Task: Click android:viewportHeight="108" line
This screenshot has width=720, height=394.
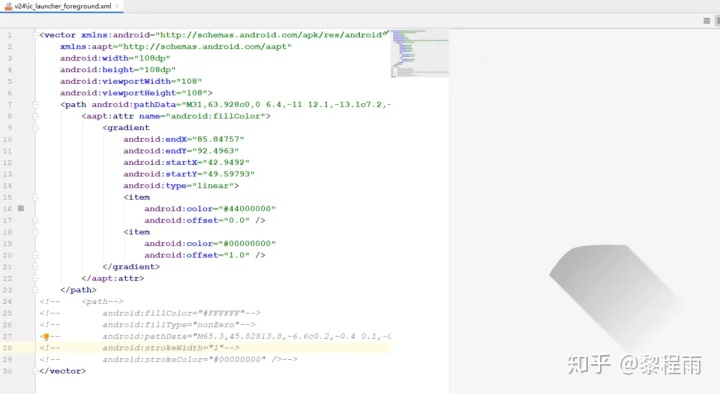Action: (x=136, y=93)
